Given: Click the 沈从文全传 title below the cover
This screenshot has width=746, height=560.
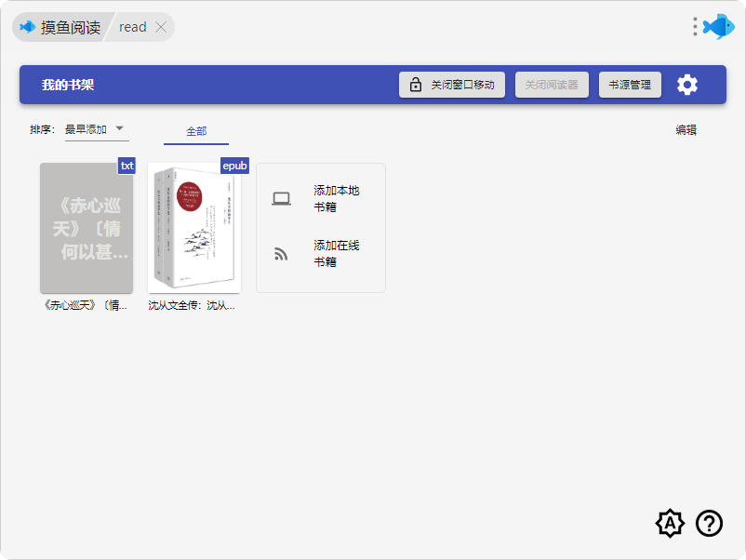Looking at the screenshot, I should (x=192, y=305).
